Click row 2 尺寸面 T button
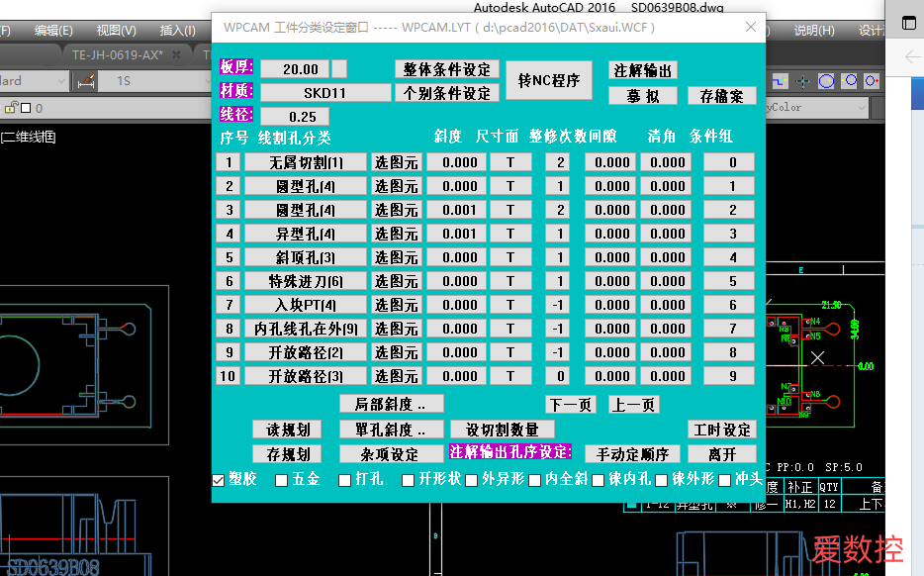Viewport: 924px width, 576px height. 510,186
